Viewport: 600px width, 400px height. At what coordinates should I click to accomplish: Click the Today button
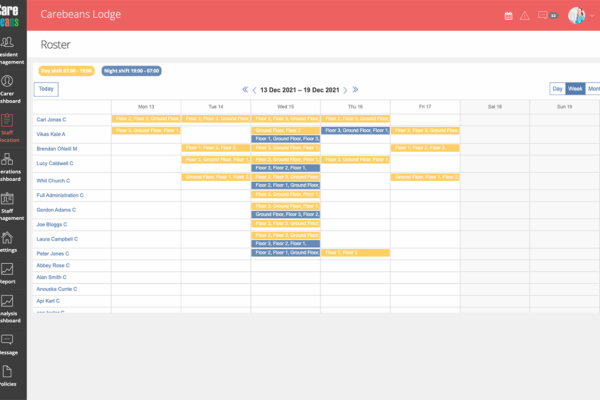[46, 89]
